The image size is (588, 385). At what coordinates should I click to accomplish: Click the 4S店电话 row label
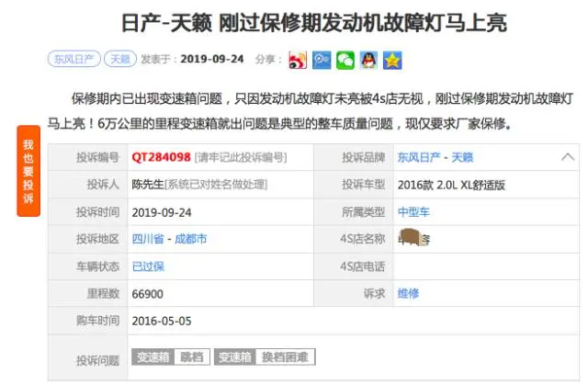(x=363, y=266)
